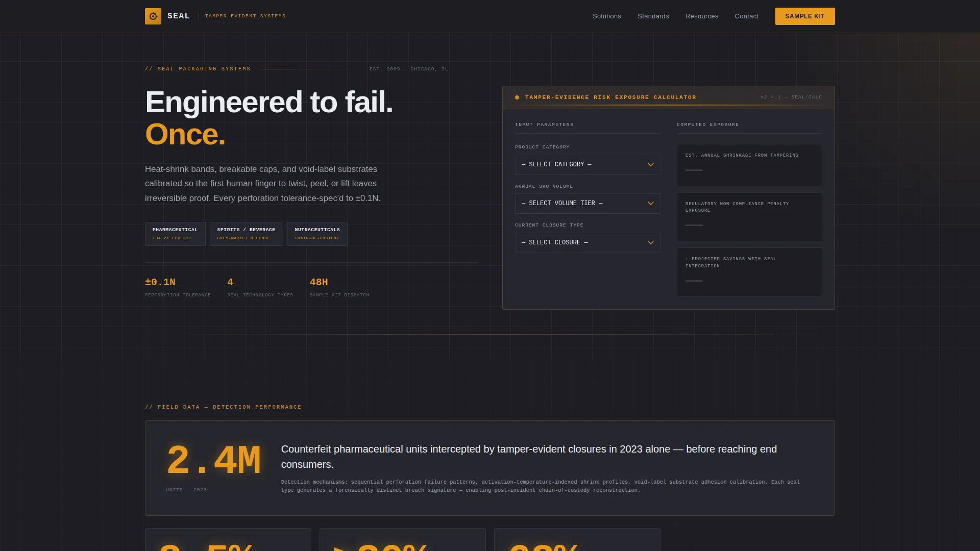This screenshot has height=551, width=980.
Task: Click the COMPUTED EXPOSURE section label
Action: [x=708, y=125]
